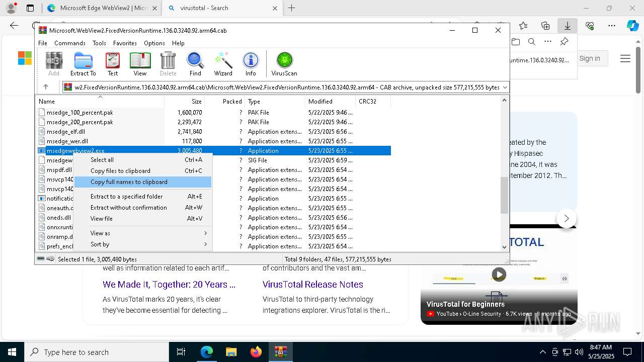
Task: Open Edge Downloads icon
Action: (567, 26)
